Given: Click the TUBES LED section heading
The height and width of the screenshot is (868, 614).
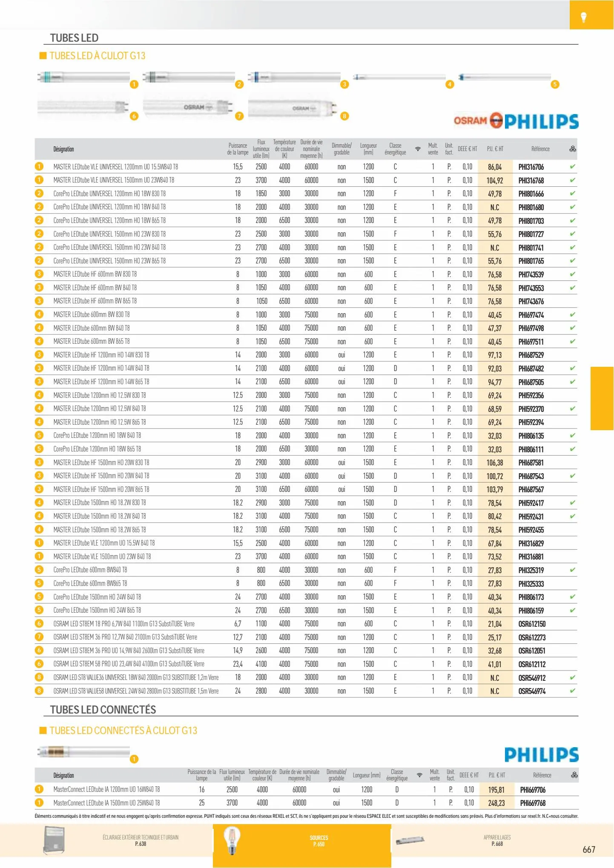Looking at the screenshot, I should [74, 38].
